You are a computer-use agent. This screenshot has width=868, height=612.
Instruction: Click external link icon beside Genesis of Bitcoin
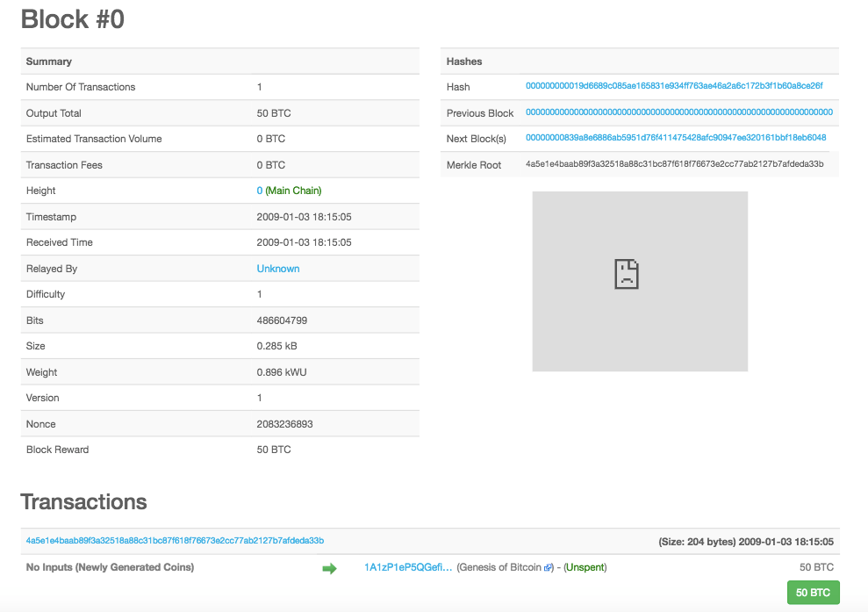click(x=549, y=568)
